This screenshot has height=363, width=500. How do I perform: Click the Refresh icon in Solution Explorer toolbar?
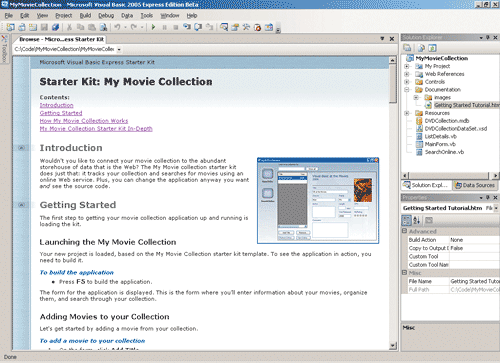(432, 48)
